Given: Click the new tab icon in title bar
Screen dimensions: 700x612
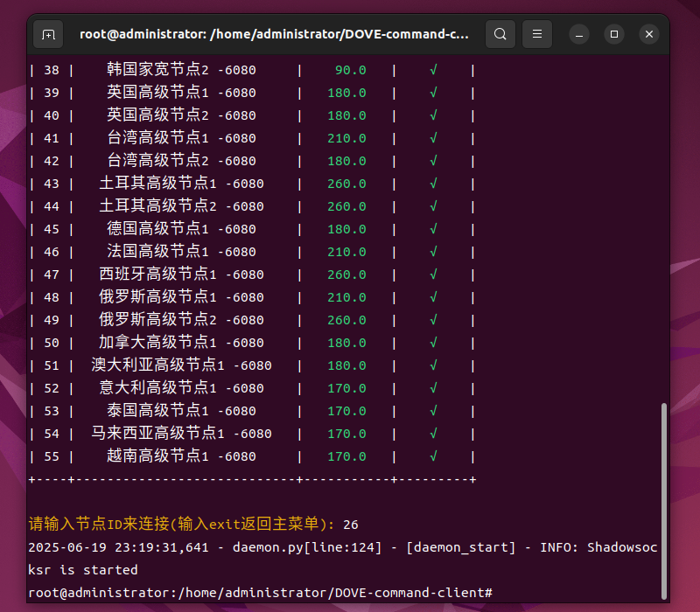Looking at the screenshot, I should (x=49, y=34).
